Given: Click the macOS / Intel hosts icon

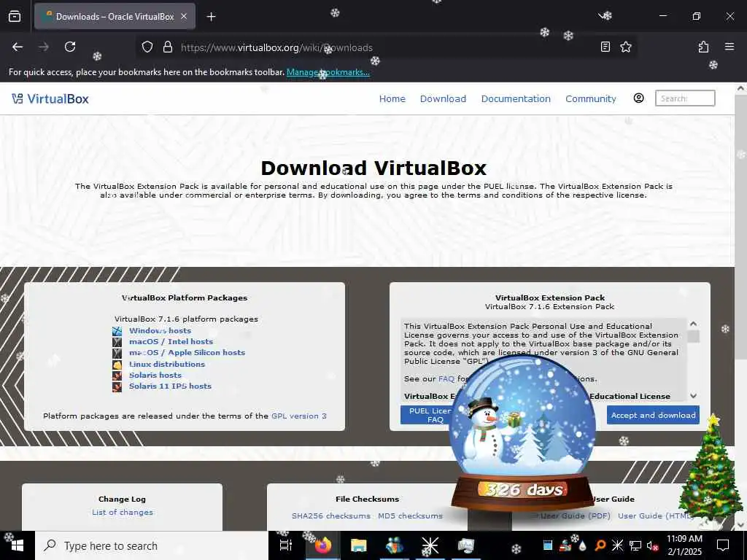Looking at the screenshot, I should [117, 342].
